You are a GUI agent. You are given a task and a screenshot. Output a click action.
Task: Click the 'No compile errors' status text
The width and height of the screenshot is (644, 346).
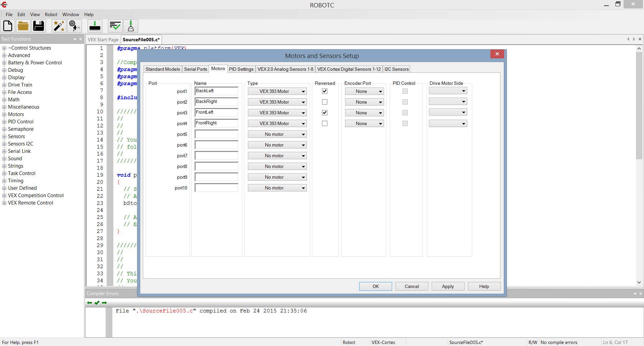pyautogui.click(x=559, y=342)
